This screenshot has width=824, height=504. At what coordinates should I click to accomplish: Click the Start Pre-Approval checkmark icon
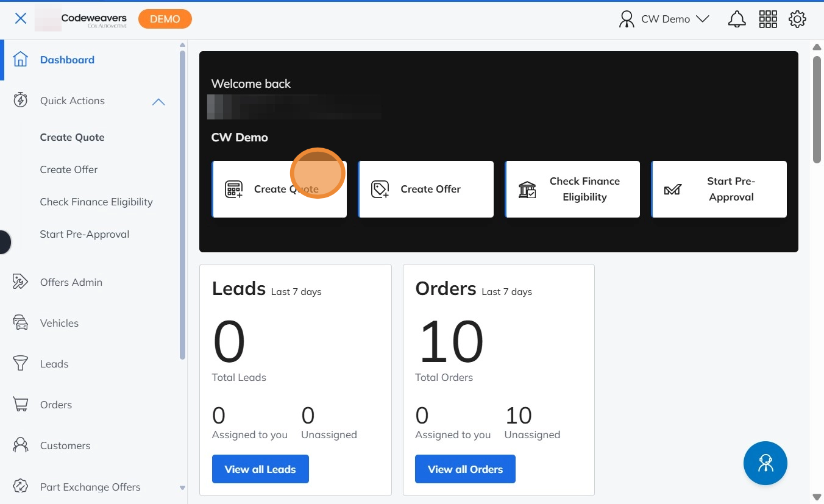[673, 190]
